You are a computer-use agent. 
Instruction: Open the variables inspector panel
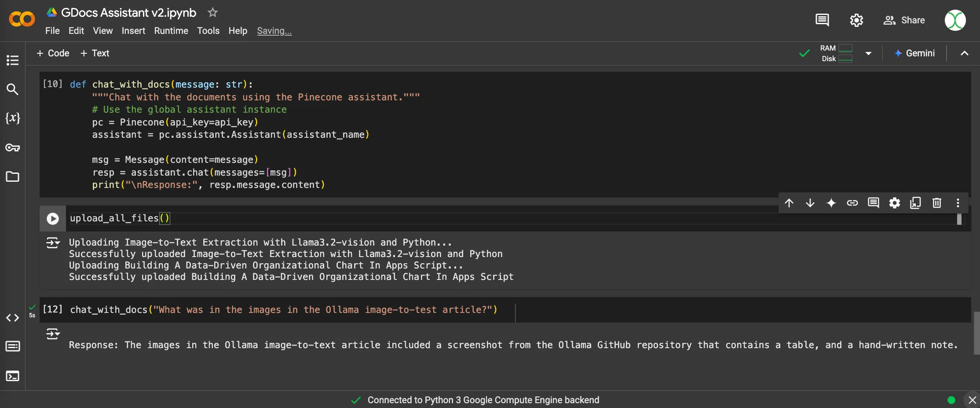(x=12, y=118)
